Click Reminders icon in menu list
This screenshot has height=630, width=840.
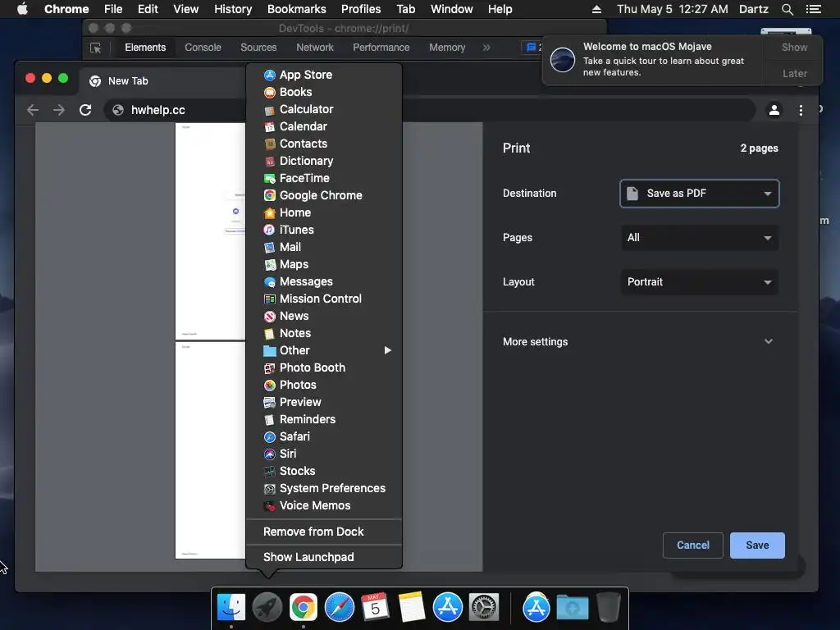(x=269, y=419)
